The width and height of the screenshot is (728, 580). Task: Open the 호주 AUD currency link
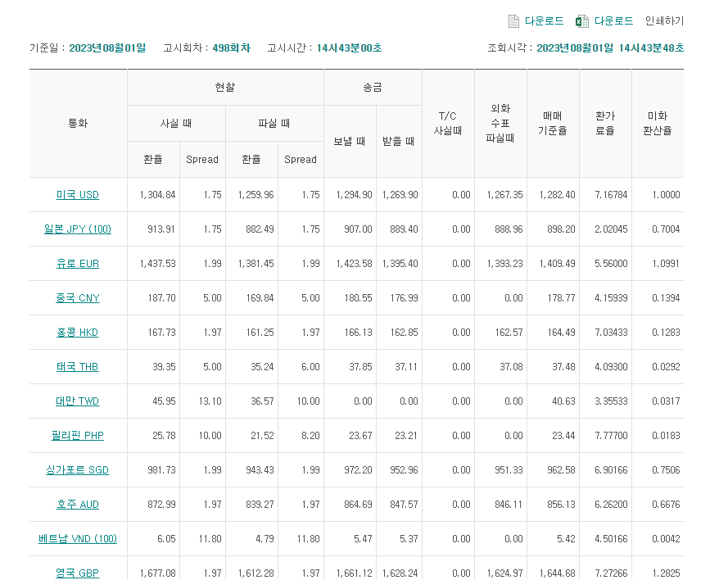coord(78,504)
